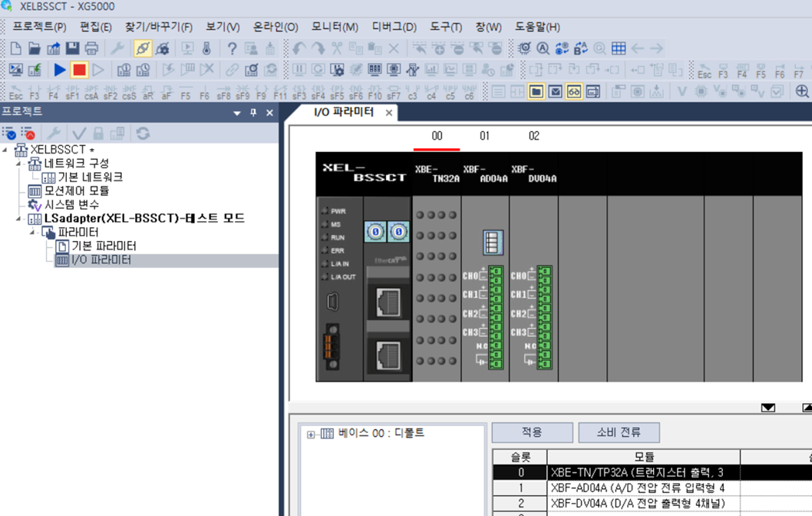Open the 디버그(D) menu
Image resolution: width=812 pixels, height=516 pixels.
394,26
